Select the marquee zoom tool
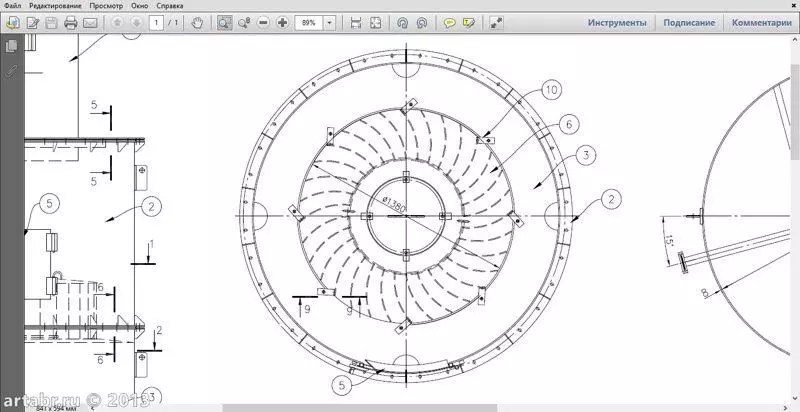Viewport: 800px width, 412px height. coord(224,23)
